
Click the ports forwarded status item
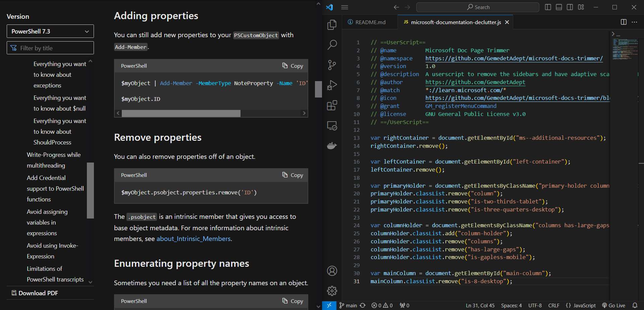405,305
